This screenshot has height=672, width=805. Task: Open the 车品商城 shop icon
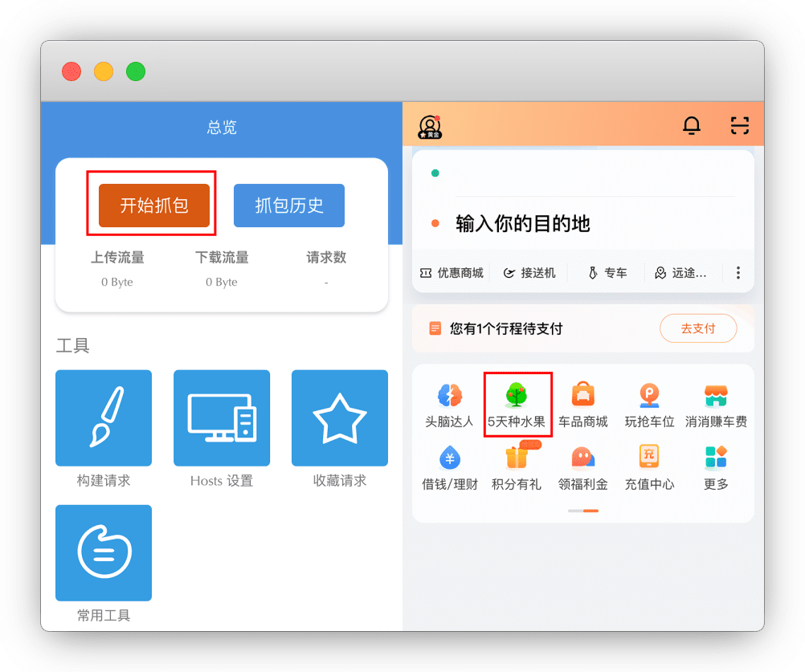tap(583, 395)
